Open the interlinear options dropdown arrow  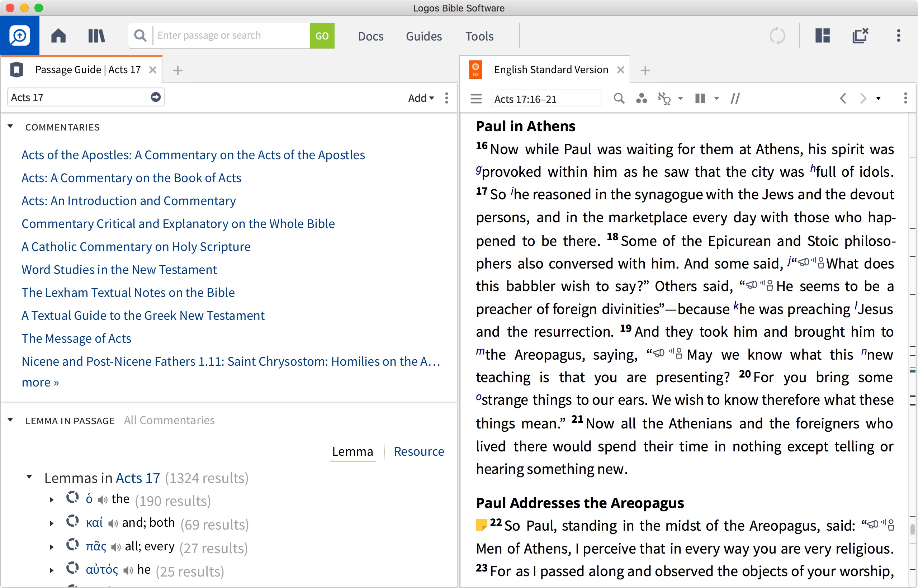pyautogui.click(x=681, y=99)
